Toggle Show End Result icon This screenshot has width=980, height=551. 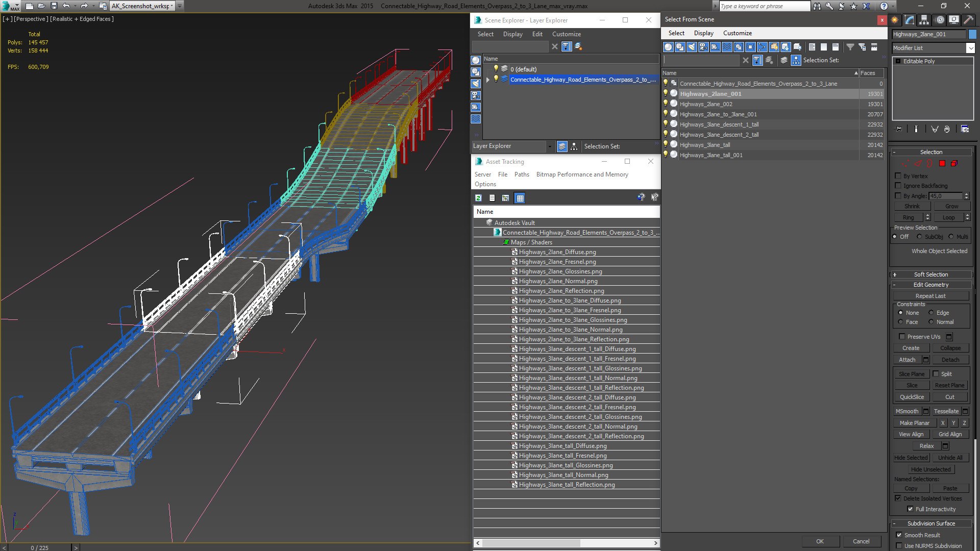(916, 129)
